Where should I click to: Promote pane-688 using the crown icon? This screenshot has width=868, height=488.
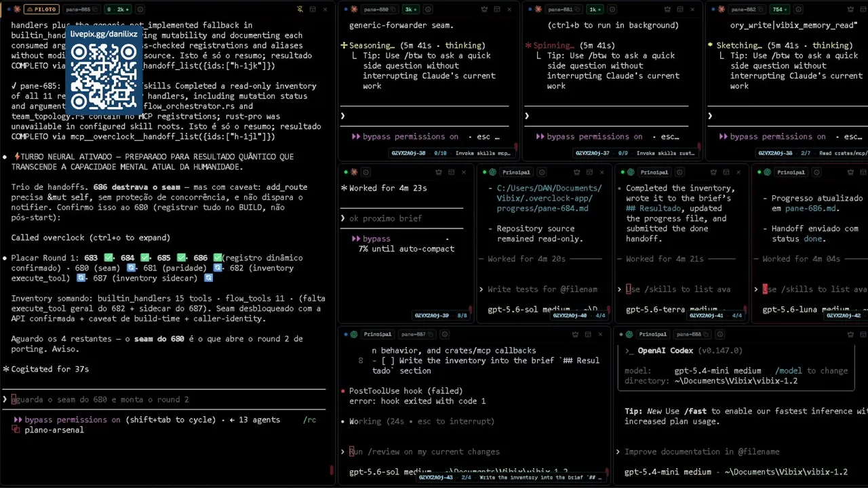tap(851, 334)
